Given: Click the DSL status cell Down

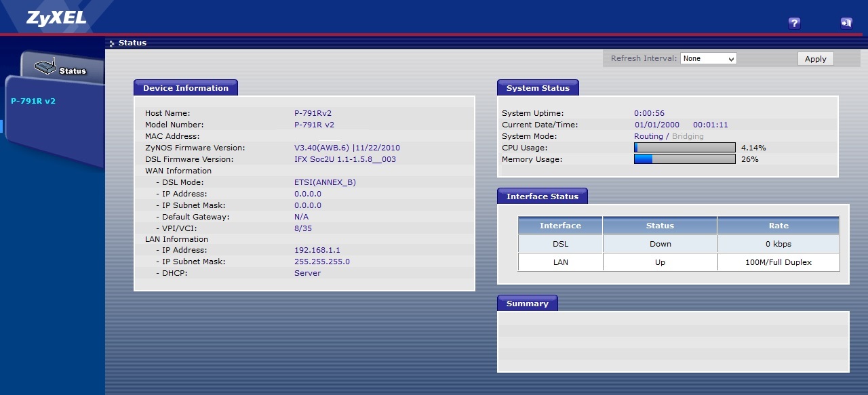Looking at the screenshot, I should coord(660,244).
